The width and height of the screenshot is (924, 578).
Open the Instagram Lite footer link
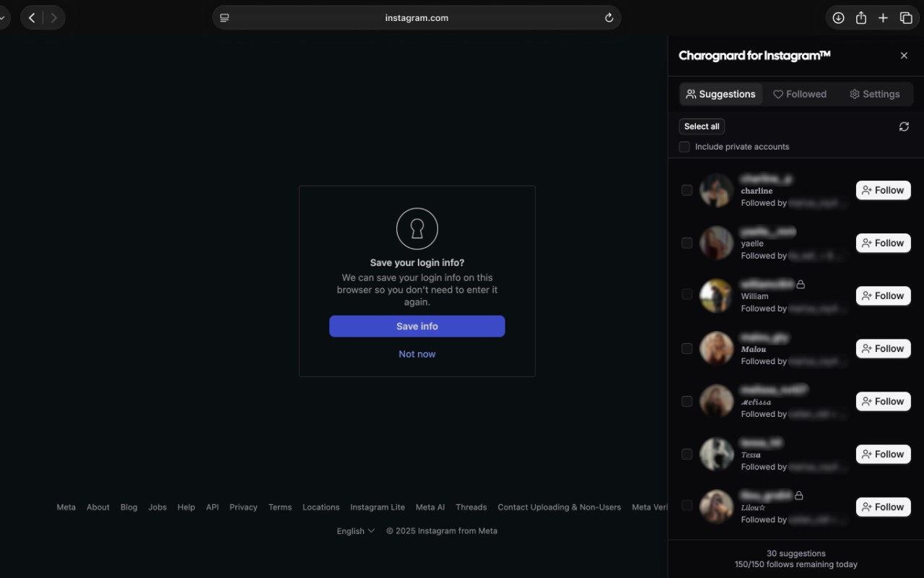378,507
